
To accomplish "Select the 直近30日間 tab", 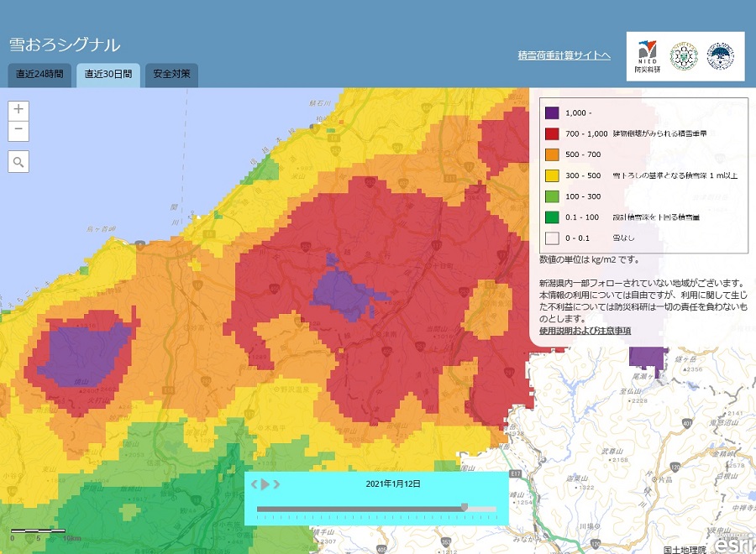I will 108,74.
